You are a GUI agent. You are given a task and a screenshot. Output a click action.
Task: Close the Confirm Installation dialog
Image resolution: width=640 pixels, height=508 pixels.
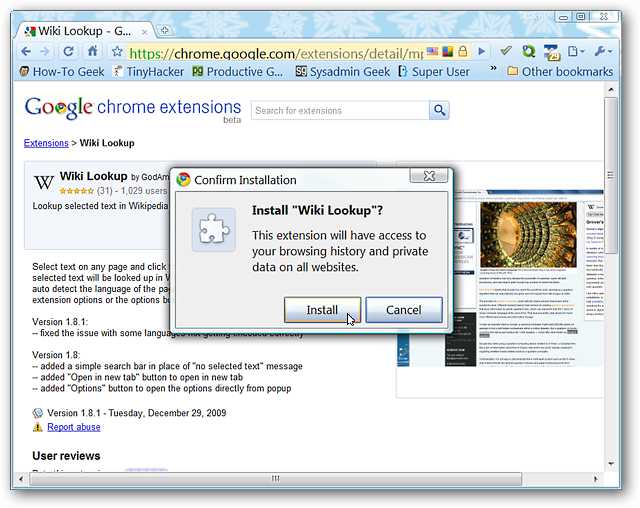click(x=429, y=176)
